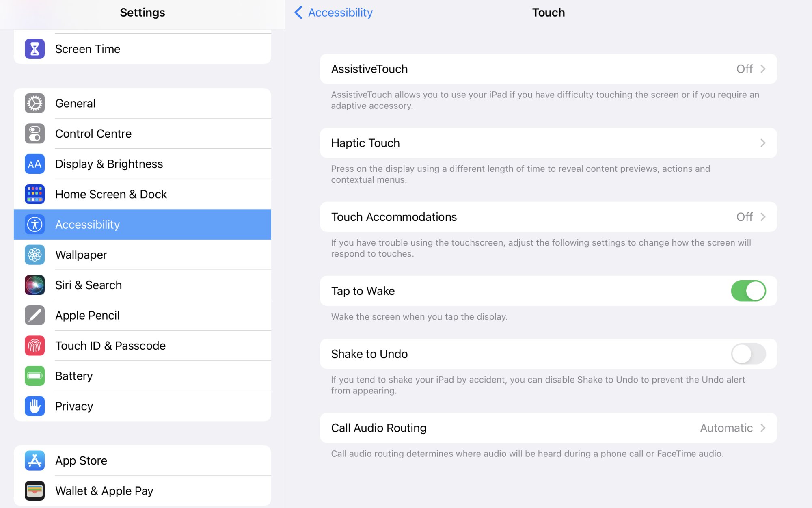Open Siri & Search via its icon
This screenshot has width=812, height=508.
35,285
